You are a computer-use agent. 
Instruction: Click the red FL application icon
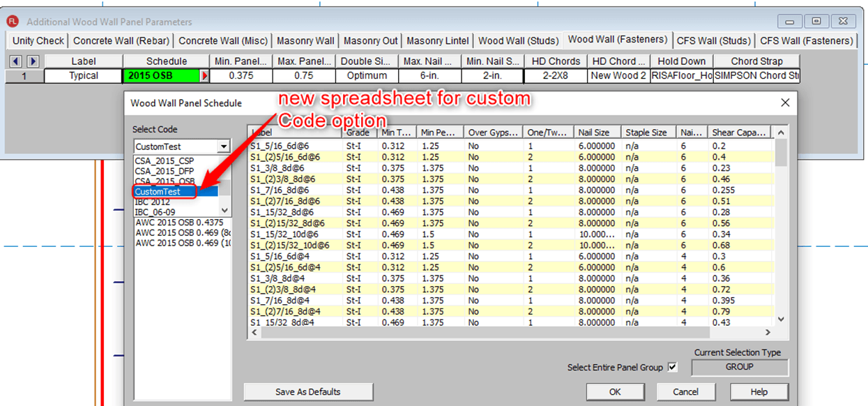click(x=13, y=21)
